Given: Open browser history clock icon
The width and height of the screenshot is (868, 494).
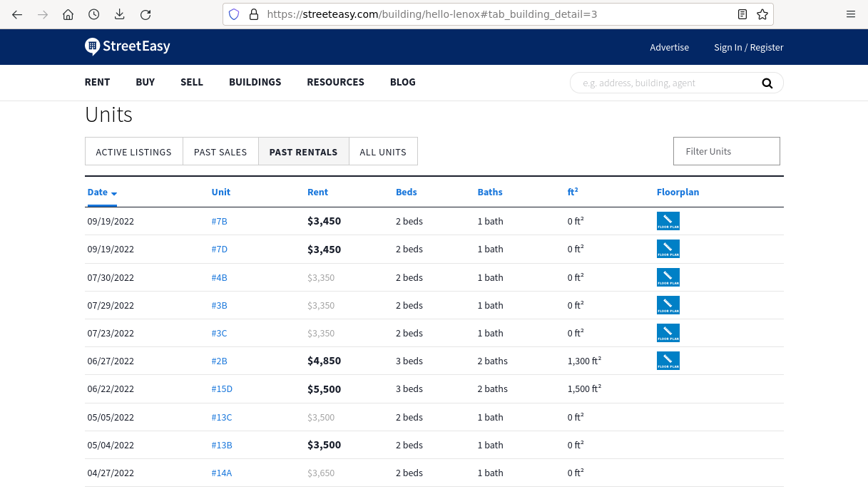Looking at the screenshot, I should 93,14.
